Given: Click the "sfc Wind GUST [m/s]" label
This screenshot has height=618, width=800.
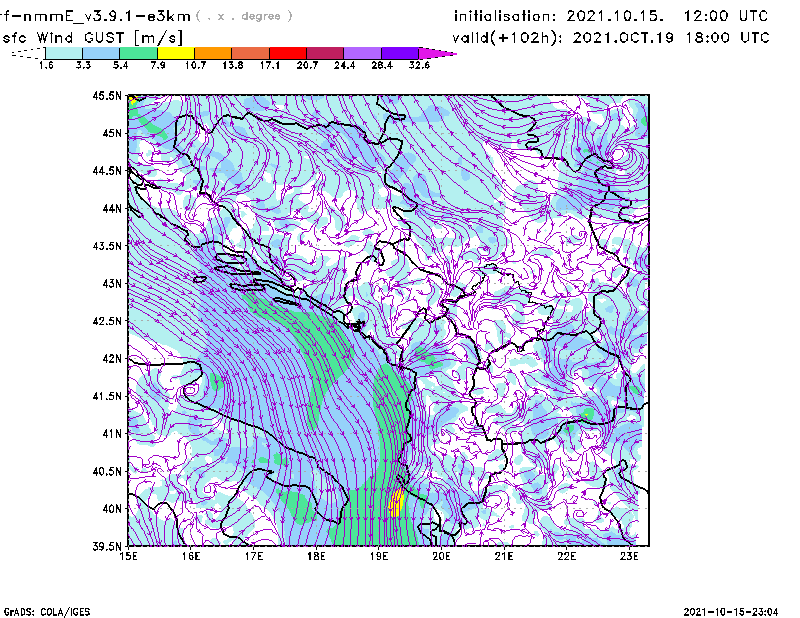Looking at the screenshot, I should tap(92, 38).
